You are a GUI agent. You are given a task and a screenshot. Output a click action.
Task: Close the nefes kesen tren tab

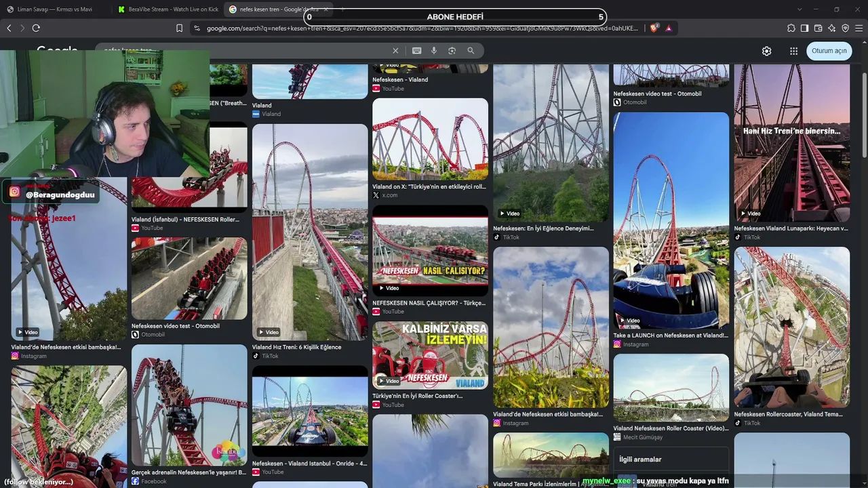(x=326, y=9)
